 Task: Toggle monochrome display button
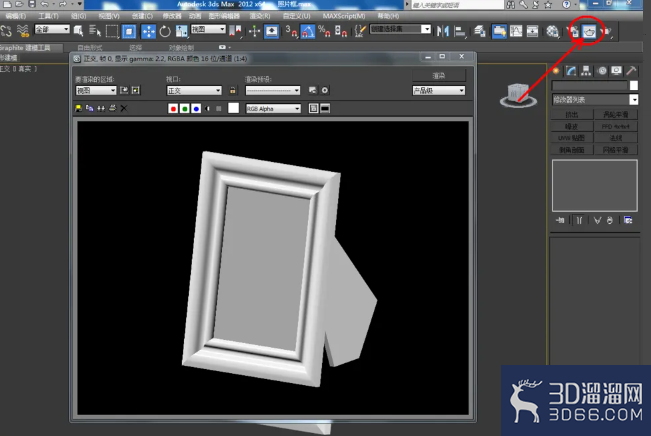219,108
